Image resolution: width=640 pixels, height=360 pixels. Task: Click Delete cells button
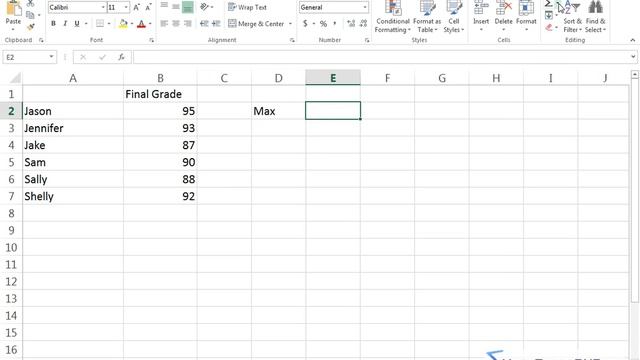click(503, 16)
